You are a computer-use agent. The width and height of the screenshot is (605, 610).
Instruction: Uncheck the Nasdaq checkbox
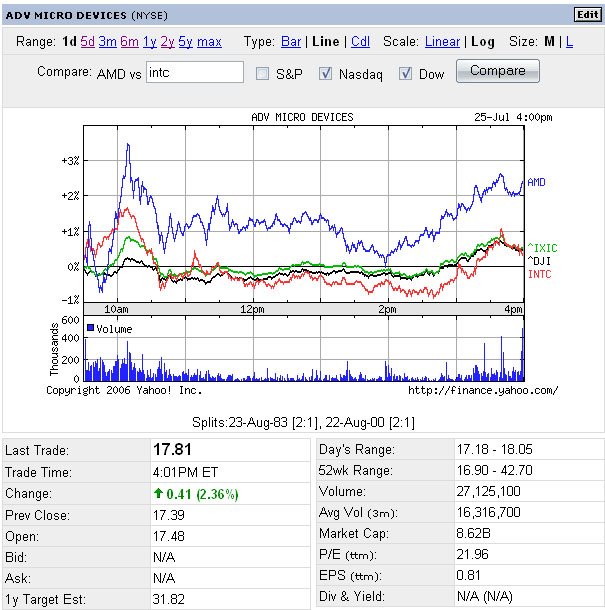[x=325, y=74]
